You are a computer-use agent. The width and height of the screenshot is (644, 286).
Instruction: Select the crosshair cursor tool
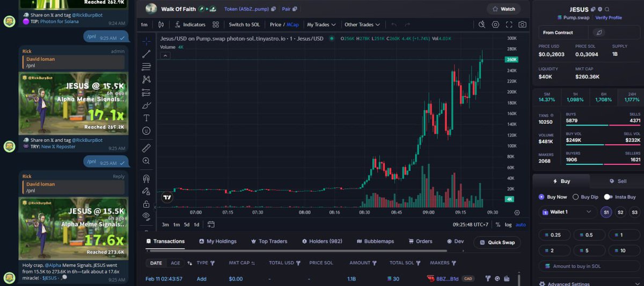click(146, 41)
